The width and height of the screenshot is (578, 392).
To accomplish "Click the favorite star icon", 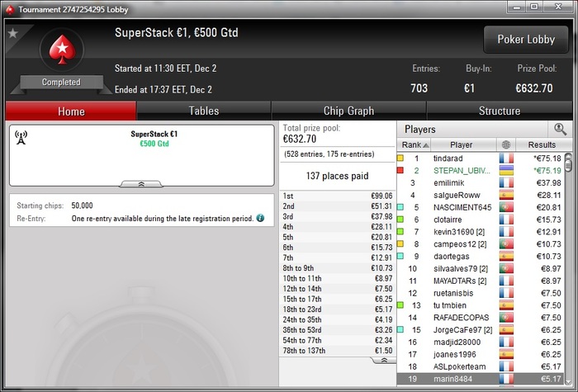I will point(13,34).
